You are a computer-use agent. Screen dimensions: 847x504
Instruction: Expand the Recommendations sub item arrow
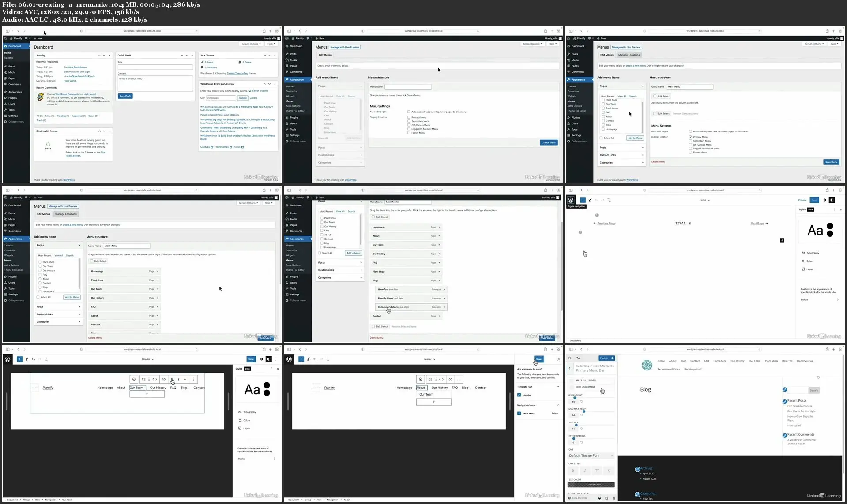pos(444,307)
